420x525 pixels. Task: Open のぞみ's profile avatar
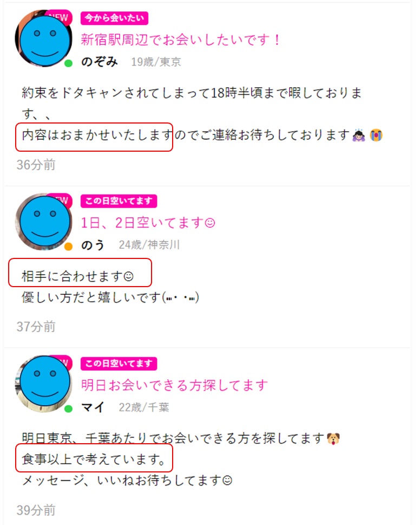[x=43, y=38]
